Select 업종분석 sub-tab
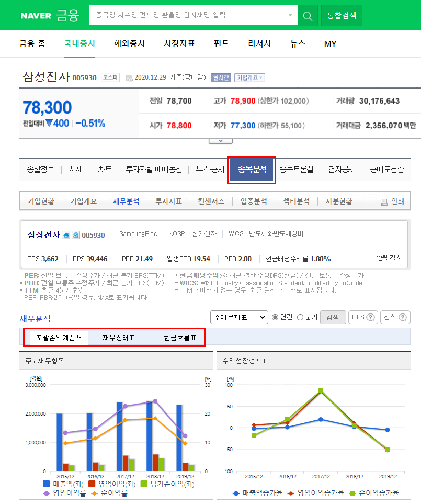The height and width of the screenshot is (504, 421). pyautogui.click(x=254, y=201)
